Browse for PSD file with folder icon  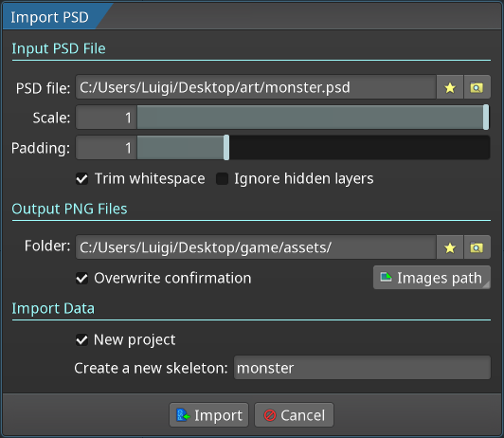tap(477, 87)
